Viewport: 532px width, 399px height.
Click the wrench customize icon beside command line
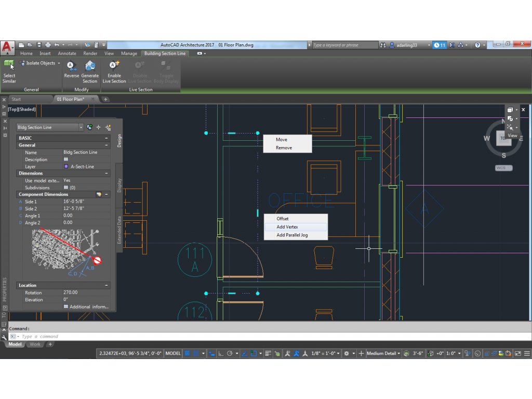pyautogui.click(x=4, y=337)
